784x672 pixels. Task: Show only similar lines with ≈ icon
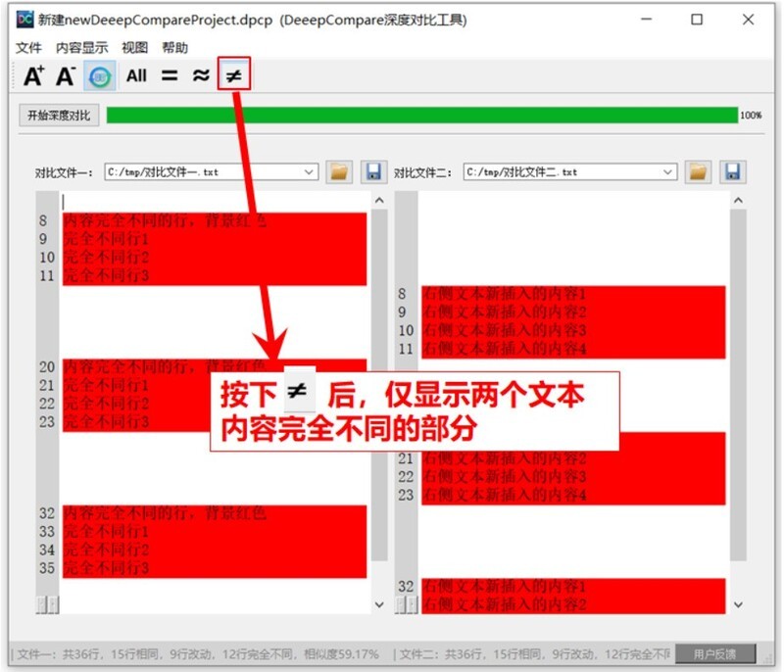coord(201,76)
